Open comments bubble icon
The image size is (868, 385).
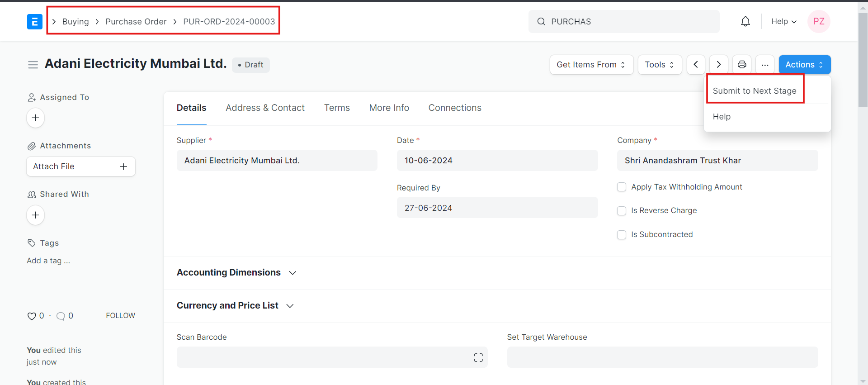coord(61,316)
